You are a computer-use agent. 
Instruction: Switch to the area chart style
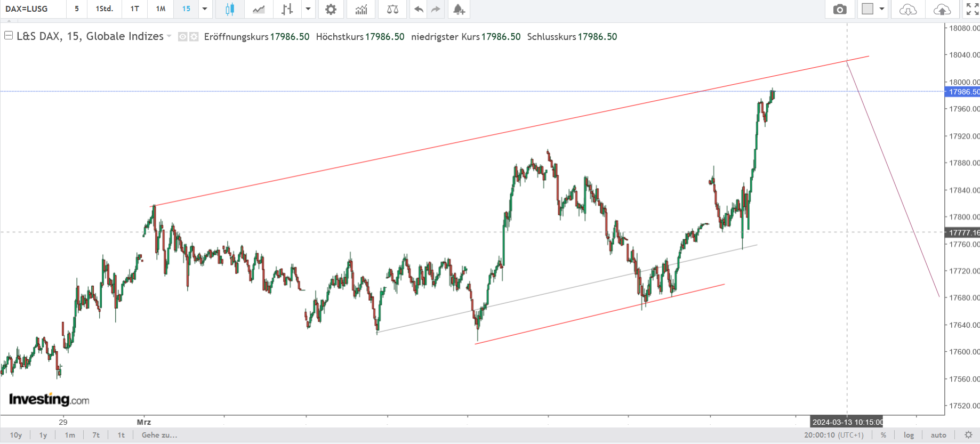click(259, 9)
